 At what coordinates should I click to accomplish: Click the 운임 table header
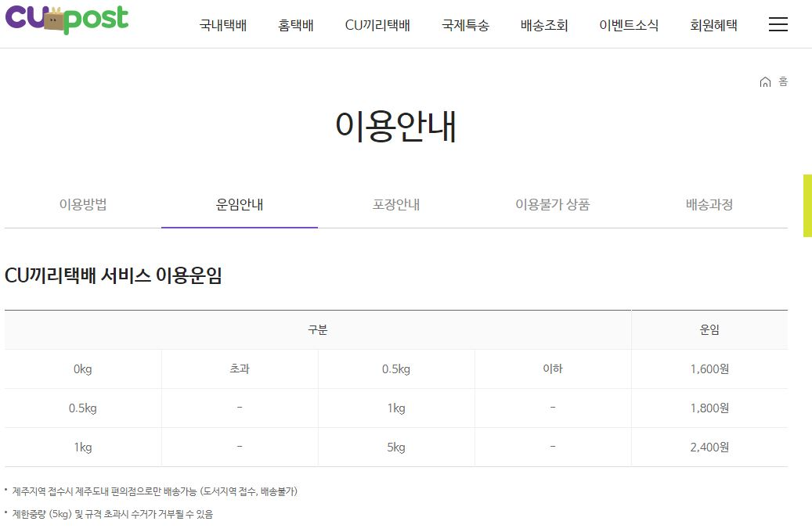709,329
